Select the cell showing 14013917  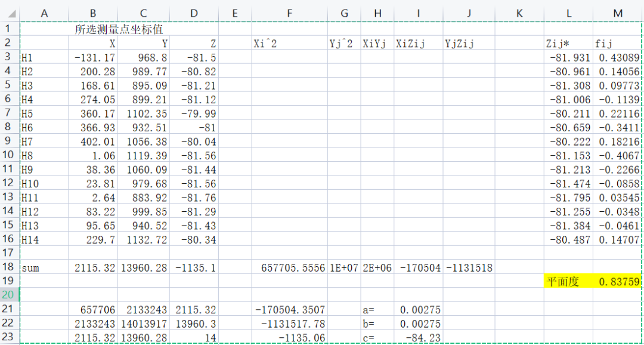click(x=143, y=323)
